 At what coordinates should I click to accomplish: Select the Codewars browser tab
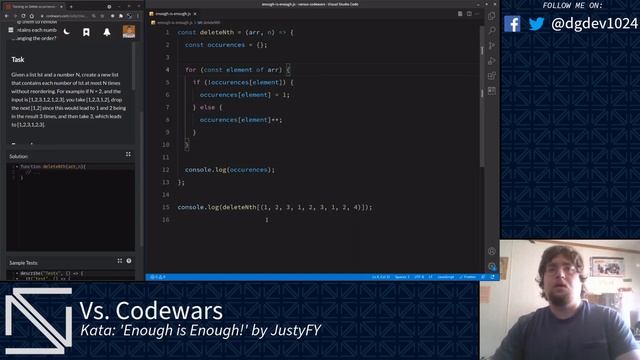(x=34, y=7)
